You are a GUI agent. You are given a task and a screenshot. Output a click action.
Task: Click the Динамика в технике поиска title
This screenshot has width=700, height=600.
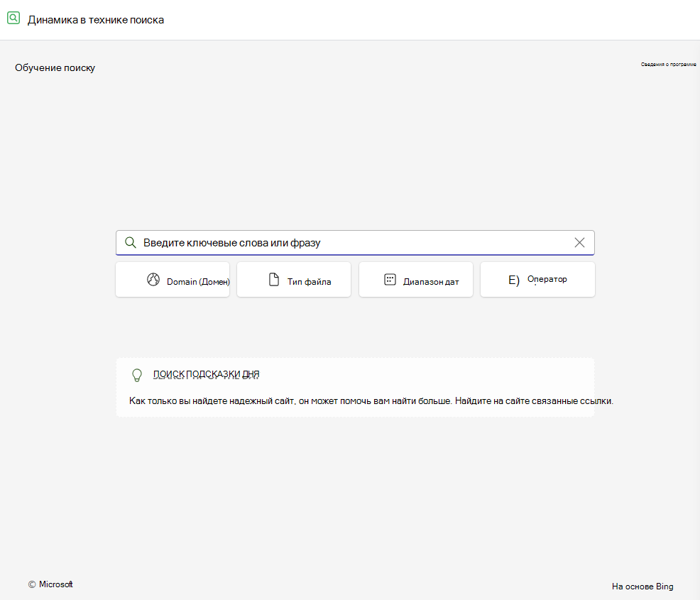[96, 20]
